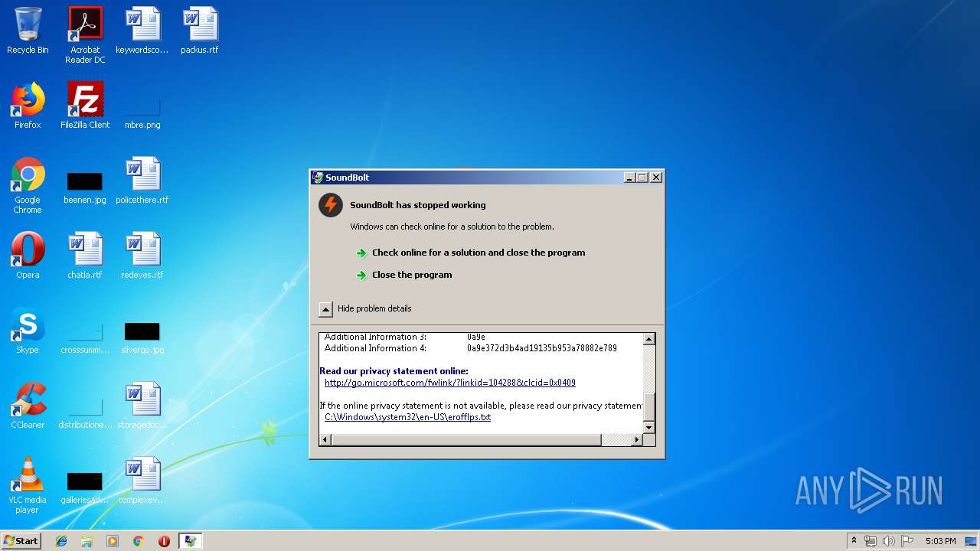Open the network tray icon
This screenshot has height=551, width=980.
point(871,541)
